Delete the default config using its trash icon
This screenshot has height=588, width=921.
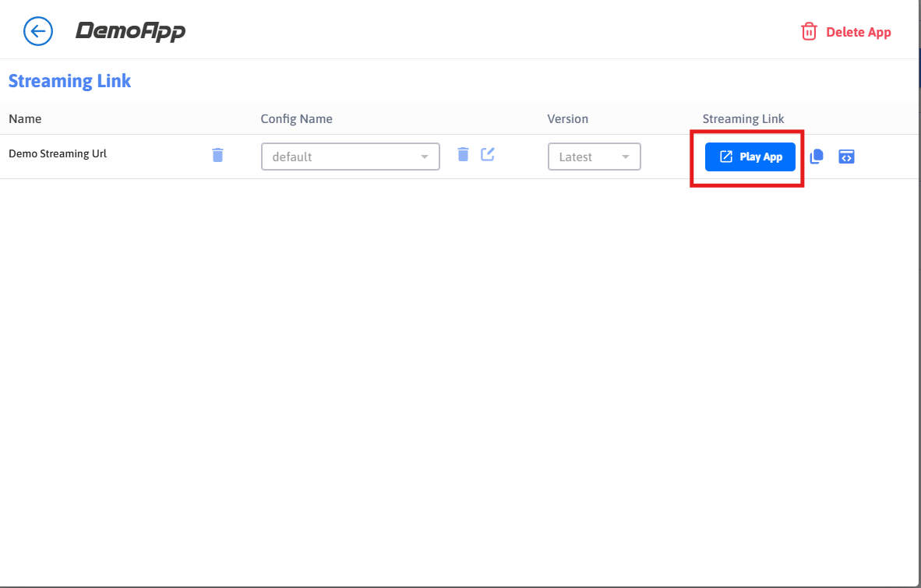(x=463, y=153)
